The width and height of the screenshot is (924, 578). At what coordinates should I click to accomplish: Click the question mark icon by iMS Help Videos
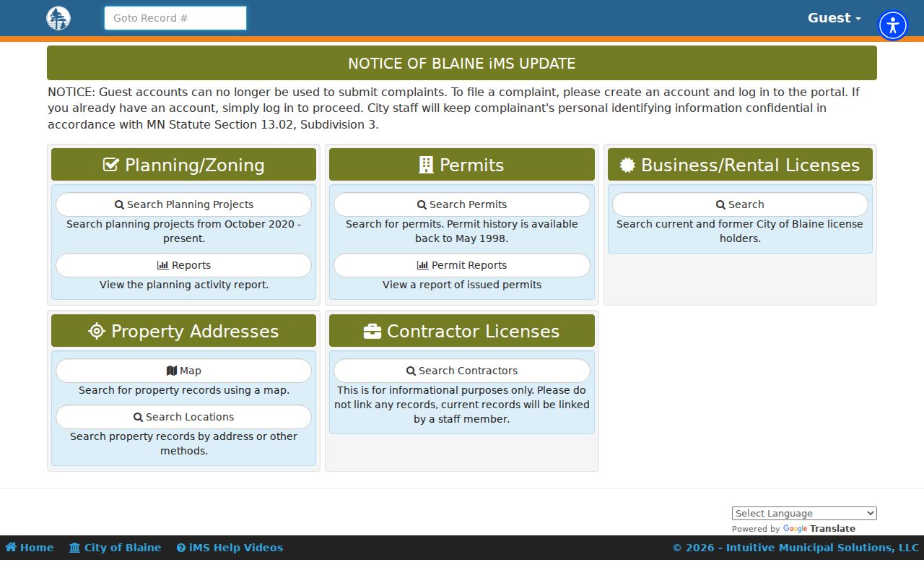(x=181, y=548)
